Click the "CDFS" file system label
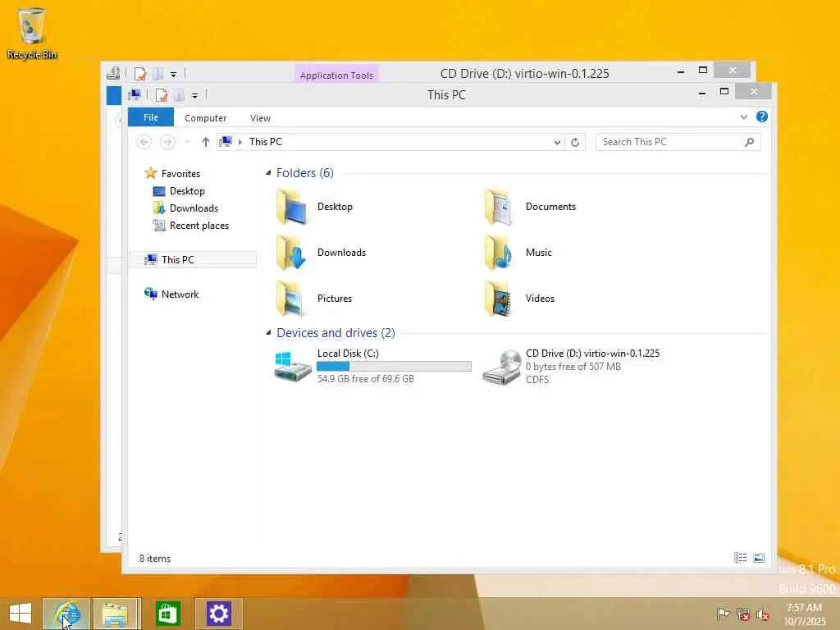This screenshot has width=840, height=630. 537,379
